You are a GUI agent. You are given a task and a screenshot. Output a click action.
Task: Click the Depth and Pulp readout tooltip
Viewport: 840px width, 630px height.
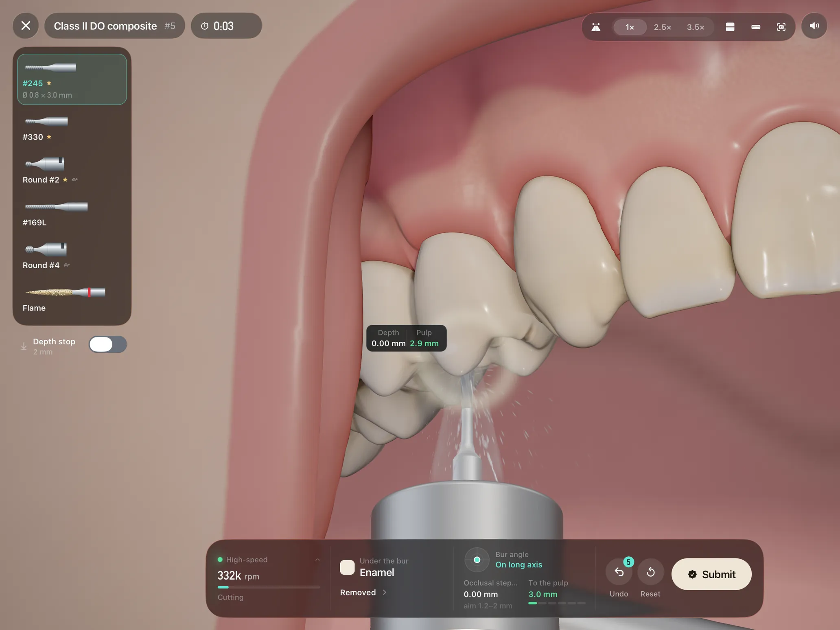click(x=406, y=338)
